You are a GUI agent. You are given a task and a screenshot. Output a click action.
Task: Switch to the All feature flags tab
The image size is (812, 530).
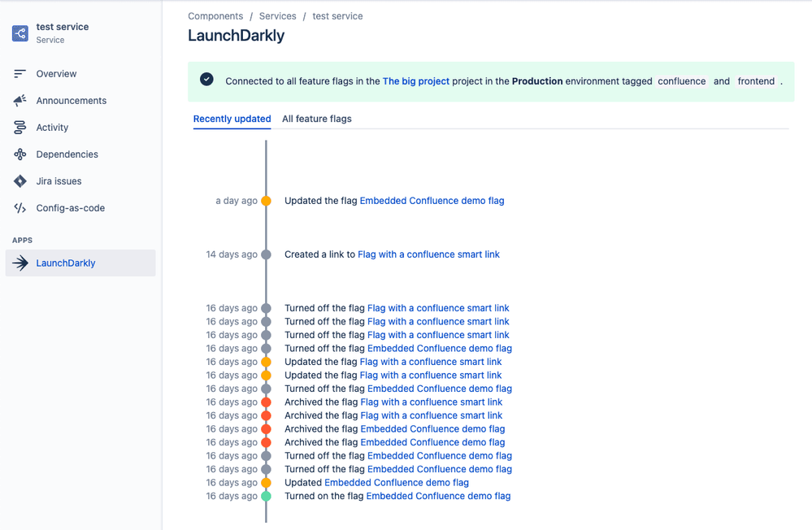click(316, 119)
